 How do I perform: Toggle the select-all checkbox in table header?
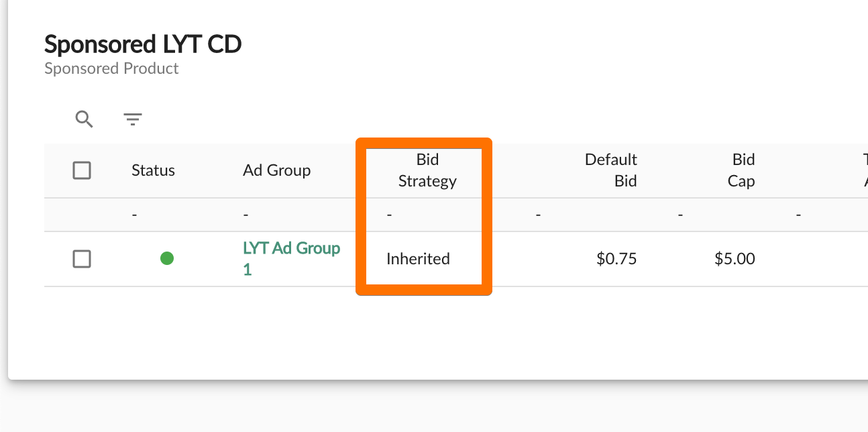click(x=82, y=170)
